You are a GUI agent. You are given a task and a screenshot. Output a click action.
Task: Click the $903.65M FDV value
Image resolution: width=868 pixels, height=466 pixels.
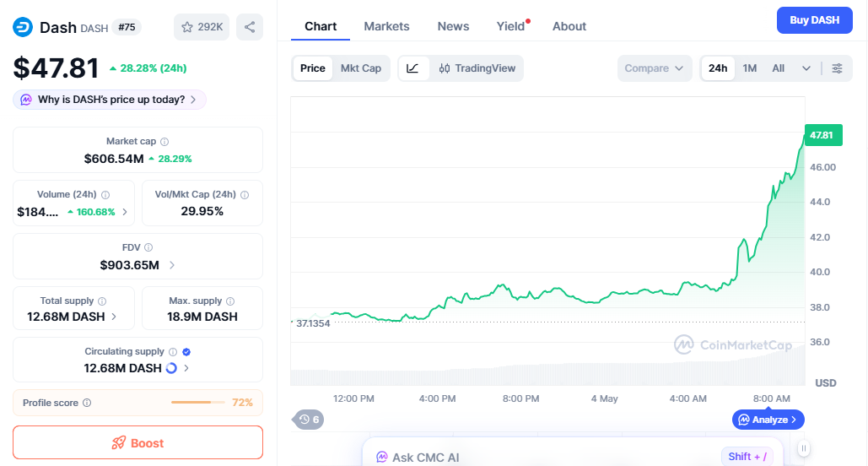click(130, 265)
